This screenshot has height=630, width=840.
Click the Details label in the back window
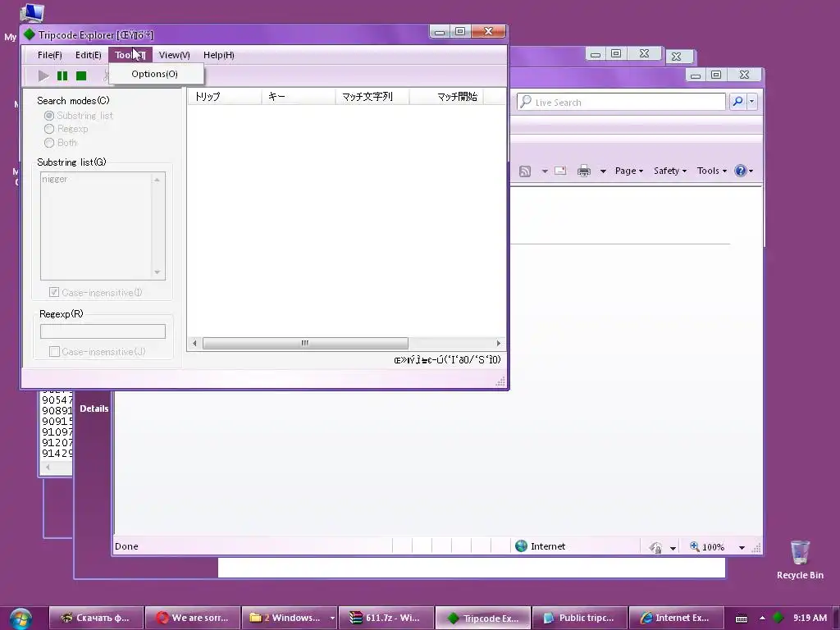(94, 409)
